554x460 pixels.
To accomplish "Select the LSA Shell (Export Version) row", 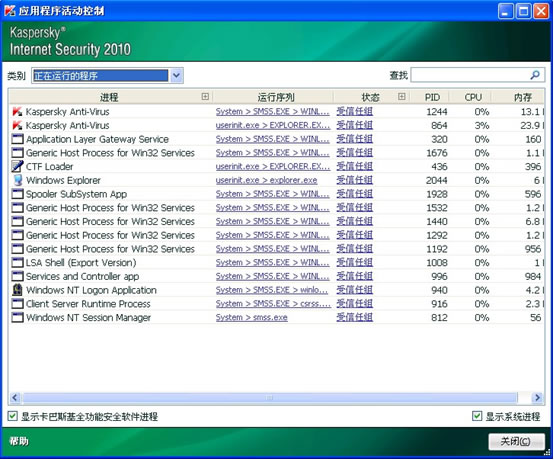I will tap(81, 263).
